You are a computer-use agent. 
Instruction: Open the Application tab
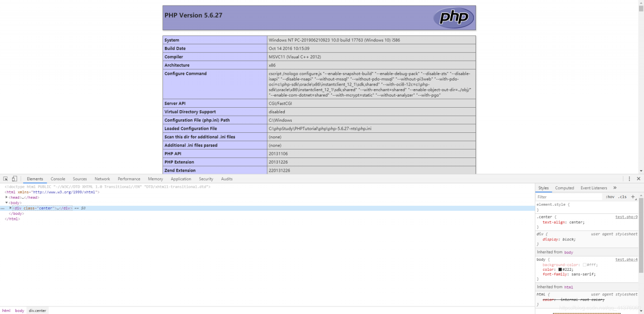pos(181,179)
